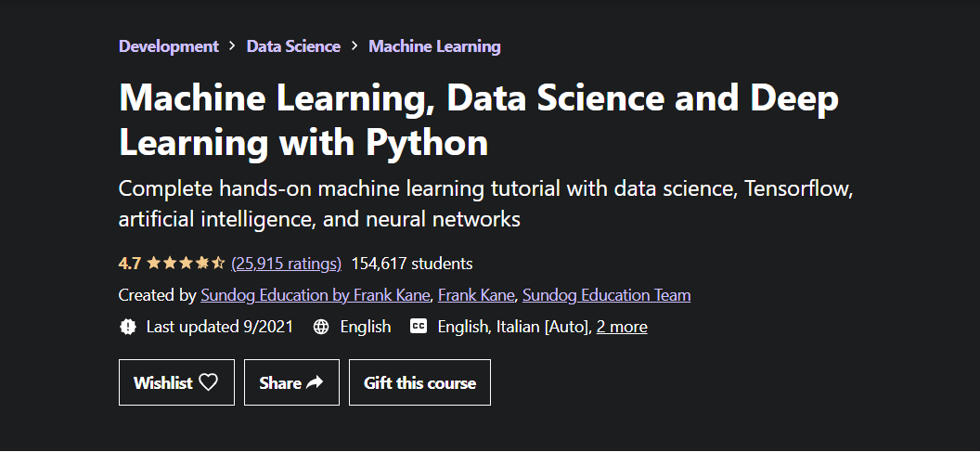Viewport: 980px width, 452px height.
Task: Click the 4.7 rating number
Action: pyautogui.click(x=129, y=264)
